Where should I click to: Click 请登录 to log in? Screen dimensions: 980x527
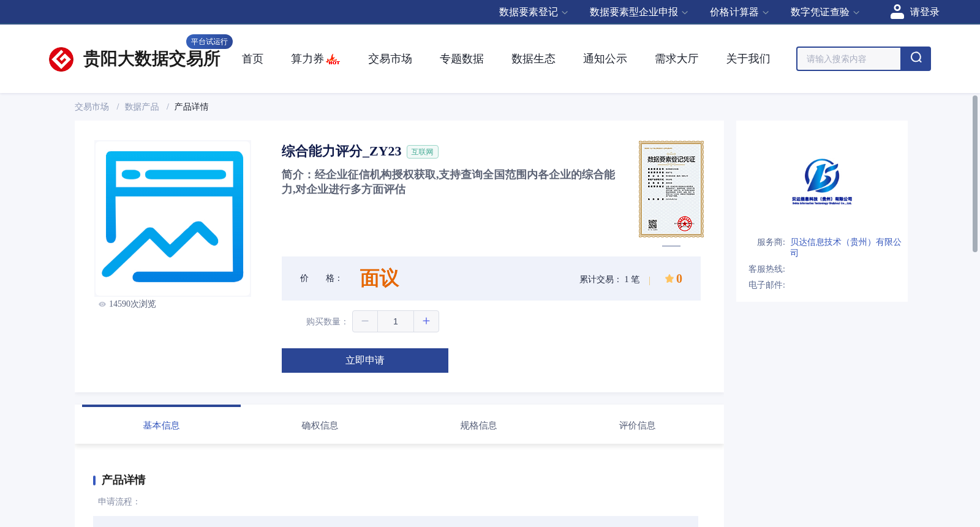(924, 12)
